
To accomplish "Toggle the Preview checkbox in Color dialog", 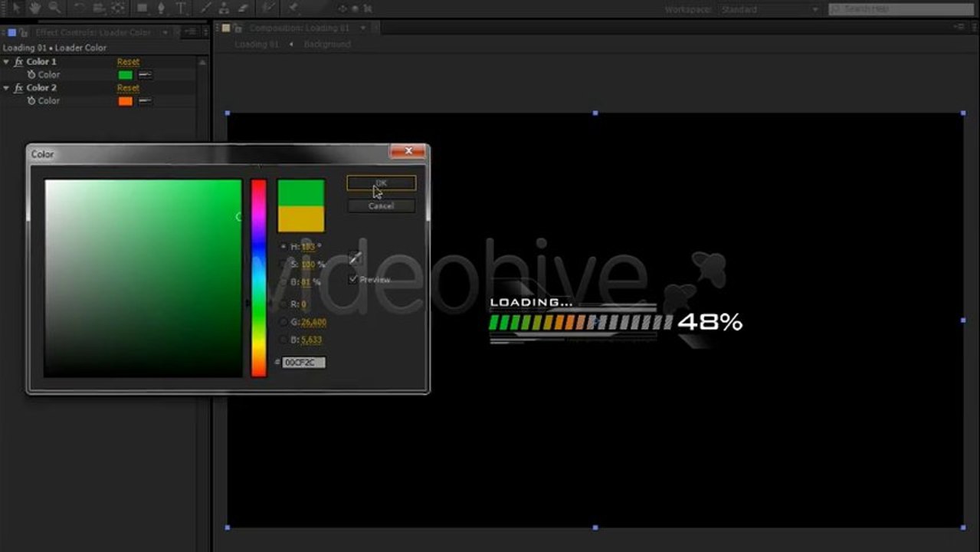I will [x=352, y=279].
